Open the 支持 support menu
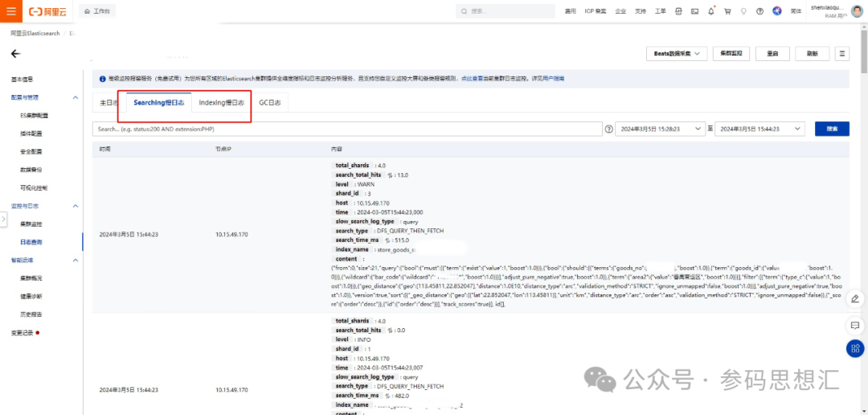The image size is (868, 415). (640, 11)
